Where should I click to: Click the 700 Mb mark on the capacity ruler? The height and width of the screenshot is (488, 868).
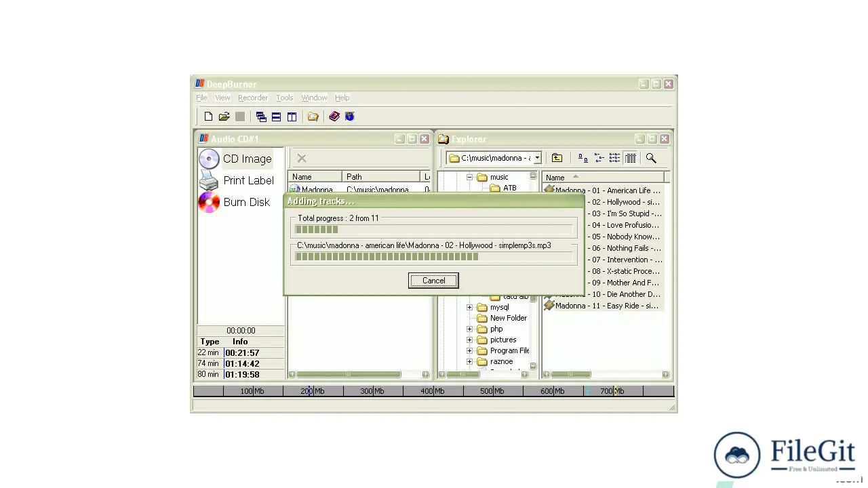611,391
